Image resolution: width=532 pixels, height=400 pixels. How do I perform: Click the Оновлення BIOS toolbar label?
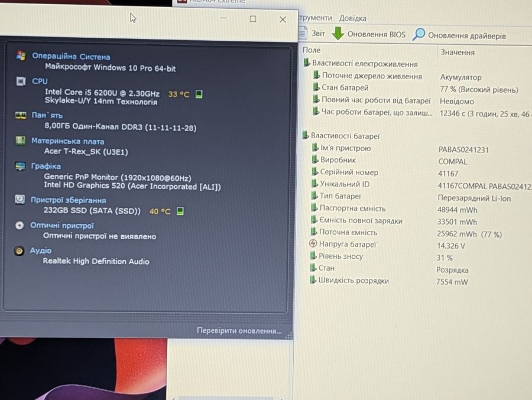click(377, 34)
